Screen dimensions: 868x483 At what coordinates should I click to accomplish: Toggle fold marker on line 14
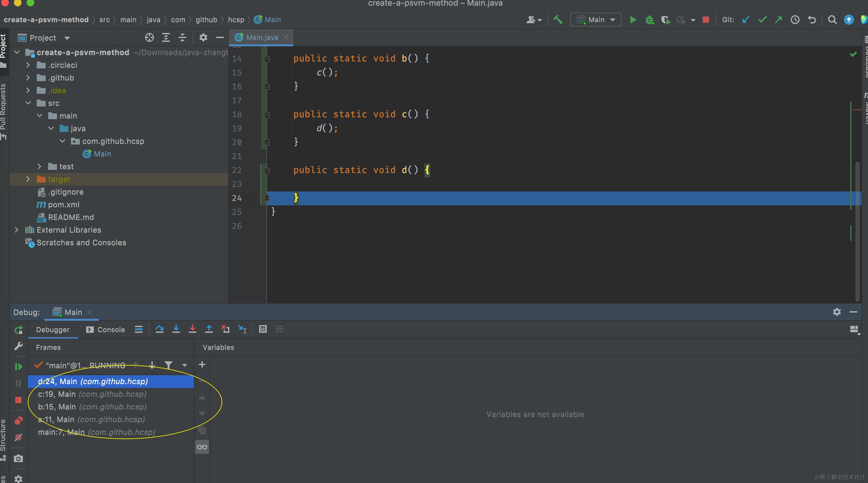point(266,59)
